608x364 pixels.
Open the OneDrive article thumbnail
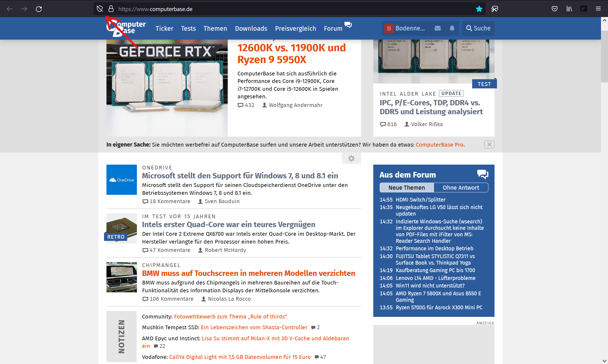[122, 180]
